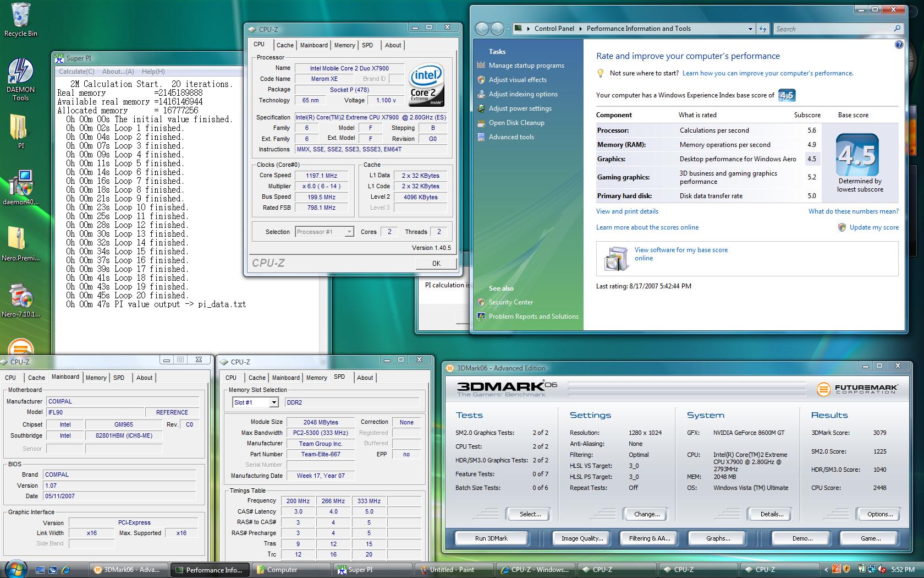Viewport: 924px width, 578px height.
Task: Click the search magnifier icon in Control Panel
Action: tap(897, 29)
